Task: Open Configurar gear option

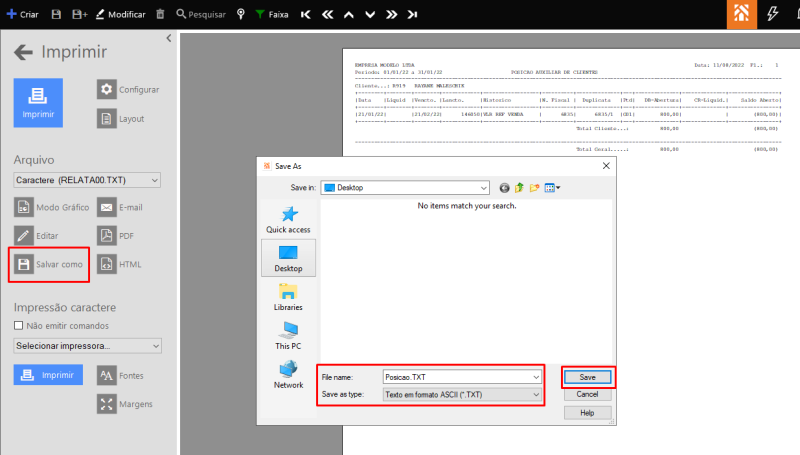Action: point(128,89)
